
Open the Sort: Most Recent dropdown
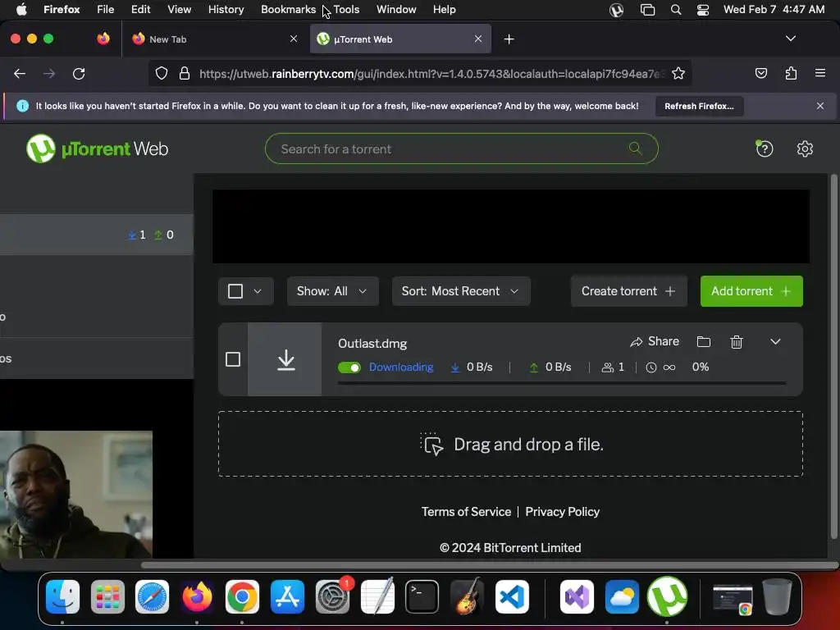click(461, 291)
